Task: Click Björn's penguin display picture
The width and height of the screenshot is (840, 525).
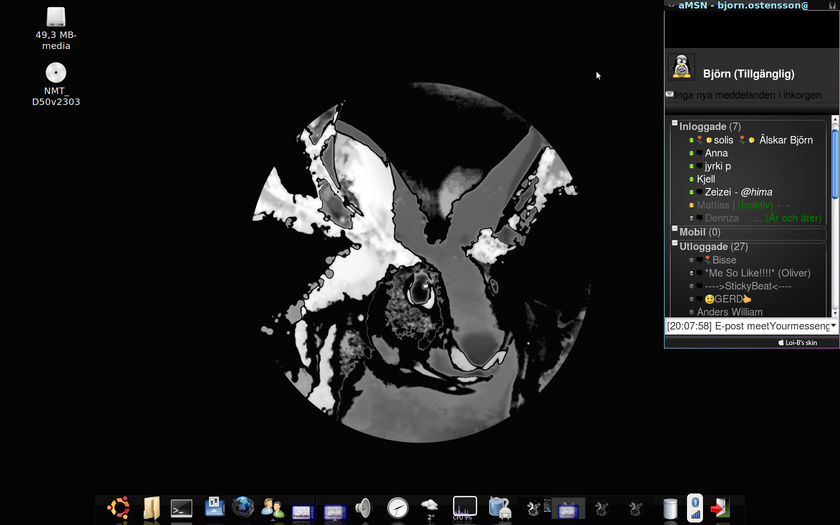Action: pyautogui.click(x=682, y=67)
